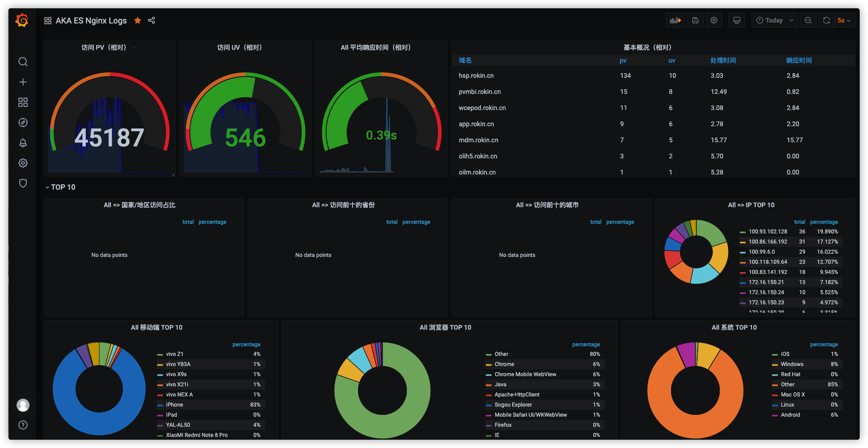
Task: Sort 移动端 TOP 10 legend by percentage
Action: (x=246, y=344)
